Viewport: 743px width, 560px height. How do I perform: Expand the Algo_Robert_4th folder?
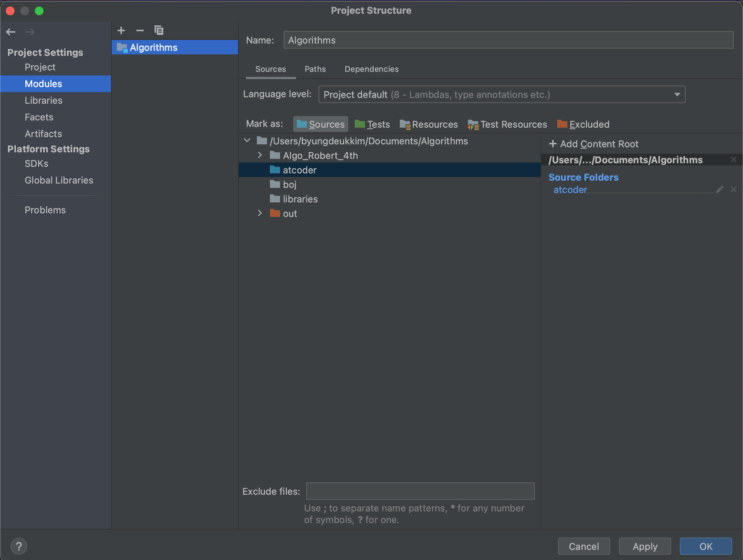(260, 155)
